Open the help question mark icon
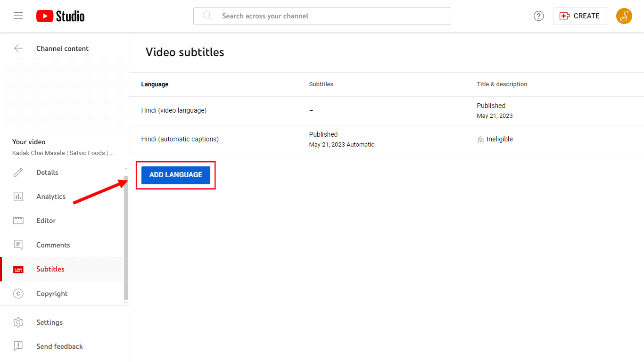Viewport: 644px width, 362px height. pyautogui.click(x=539, y=16)
